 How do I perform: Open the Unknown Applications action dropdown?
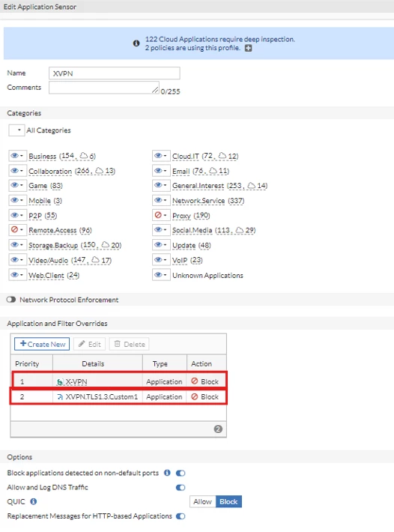(x=161, y=275)
